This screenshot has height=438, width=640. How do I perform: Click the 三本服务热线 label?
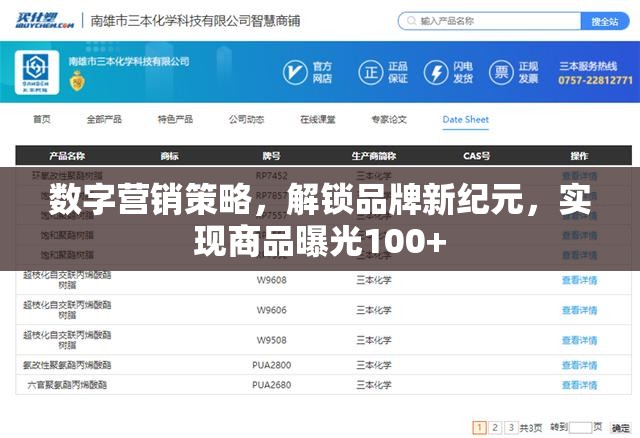click(588, 66)
